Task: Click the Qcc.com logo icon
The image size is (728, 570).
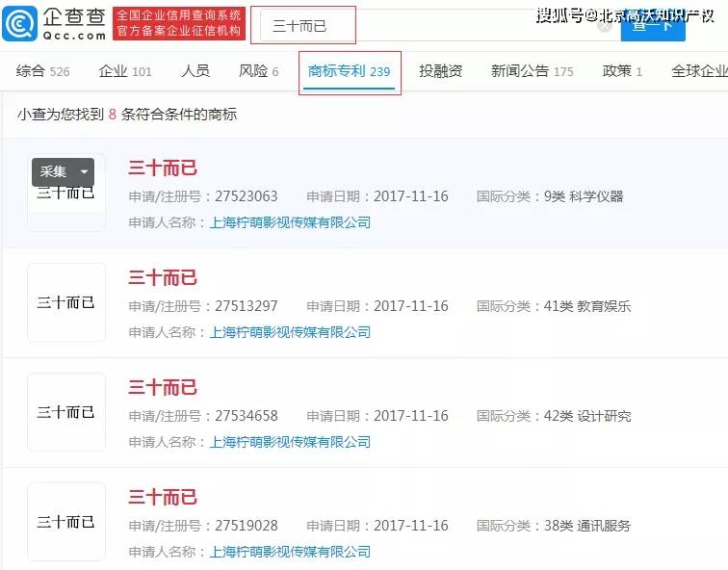Action: click(x=19, y=23)
